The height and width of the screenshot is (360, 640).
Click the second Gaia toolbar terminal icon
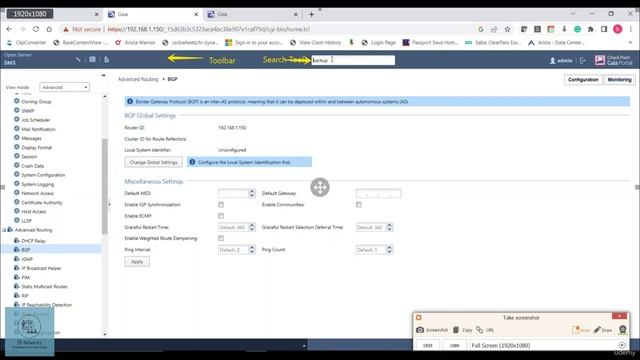click(93, 60)
